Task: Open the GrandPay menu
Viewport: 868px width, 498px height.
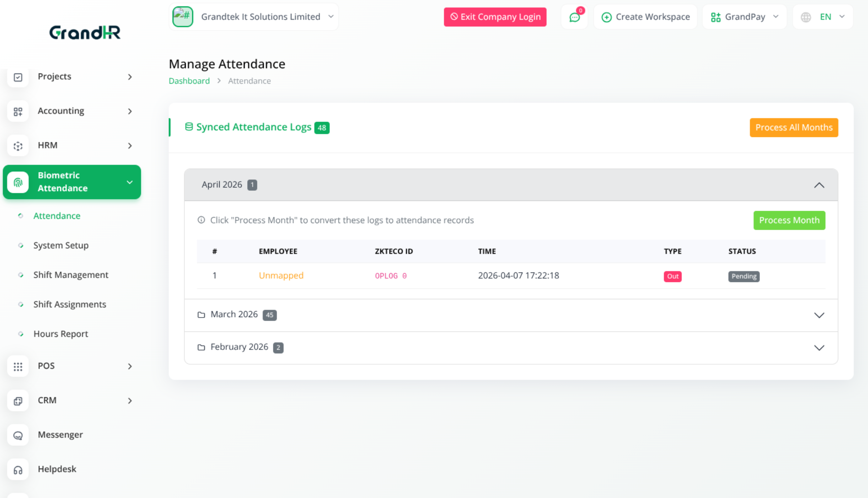Action: (x=745, y=16)
